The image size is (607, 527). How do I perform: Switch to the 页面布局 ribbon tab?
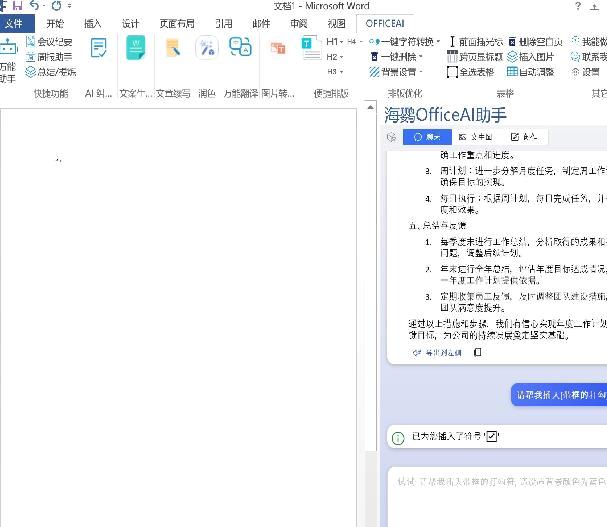pyautogui.click(x=177, y=24)
